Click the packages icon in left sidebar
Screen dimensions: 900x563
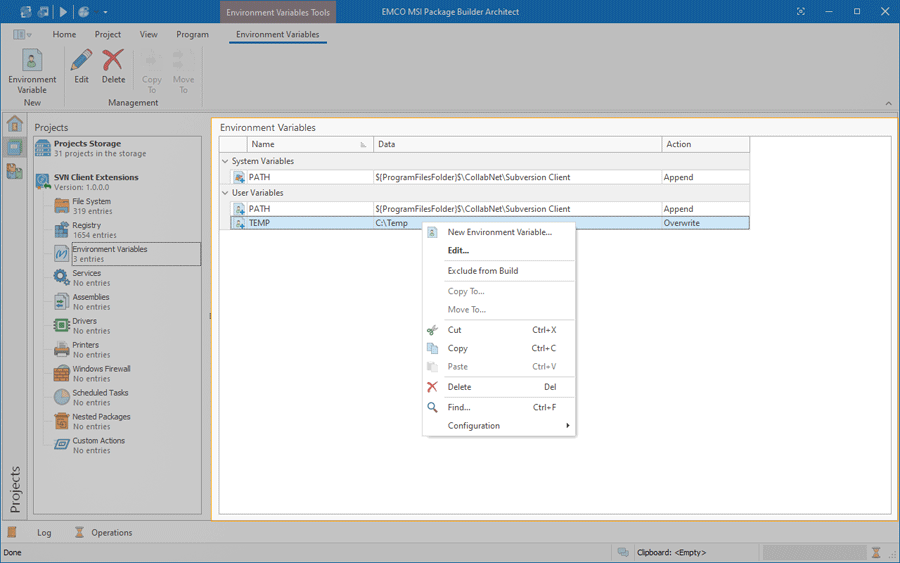15,171
